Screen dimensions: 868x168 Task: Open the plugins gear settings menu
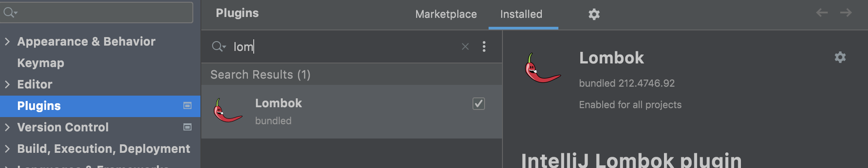click(x=594, y=14)
